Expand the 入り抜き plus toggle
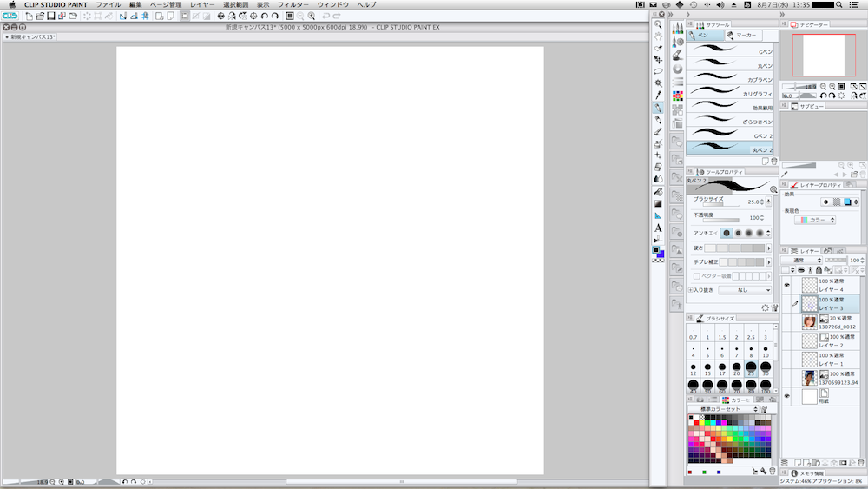The image size is (868, 489). (x=690, y=290)
